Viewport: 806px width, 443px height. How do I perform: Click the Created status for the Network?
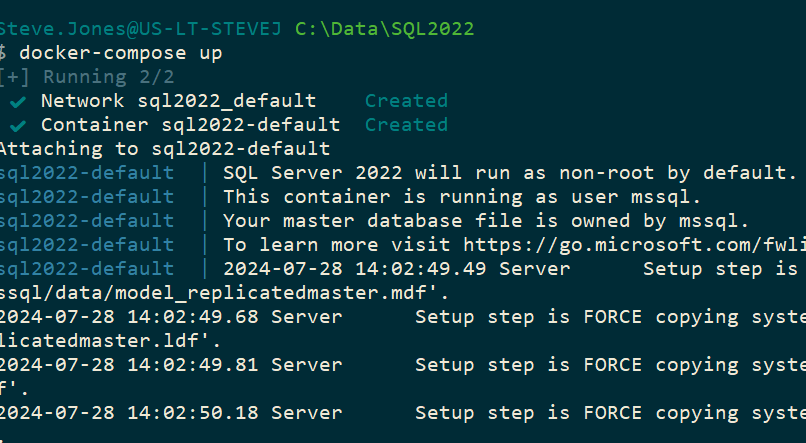pos(406,101)
